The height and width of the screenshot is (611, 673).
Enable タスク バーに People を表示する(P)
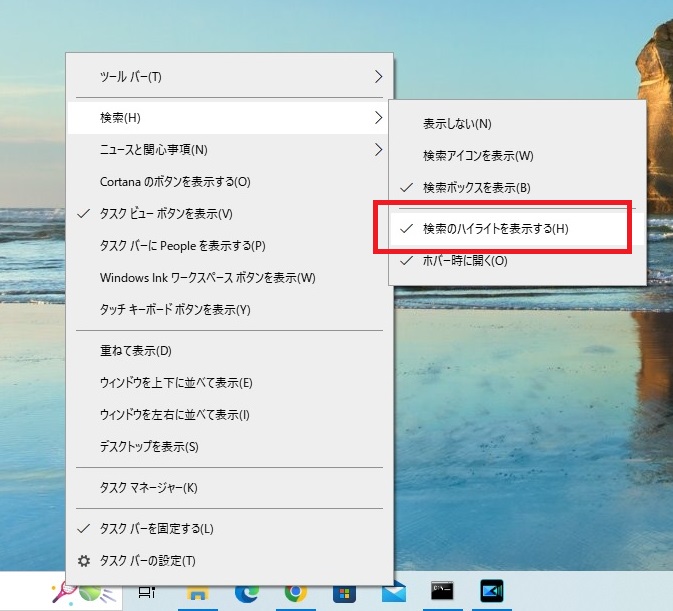(x=229, y=245)
